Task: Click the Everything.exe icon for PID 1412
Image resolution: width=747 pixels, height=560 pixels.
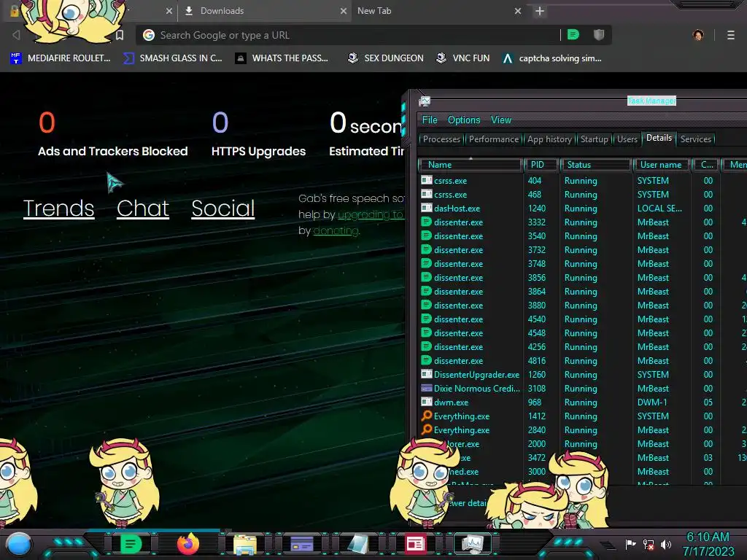Action: 426,416
